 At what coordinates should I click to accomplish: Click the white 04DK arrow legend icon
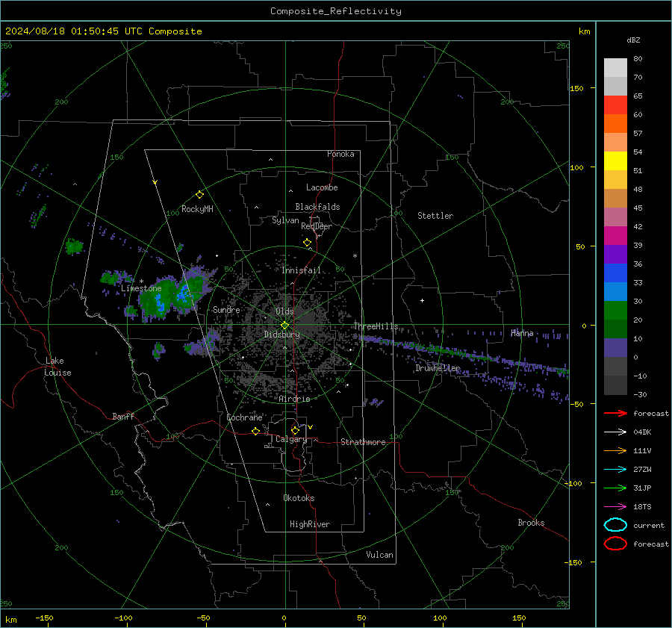[x=615, y=432]
